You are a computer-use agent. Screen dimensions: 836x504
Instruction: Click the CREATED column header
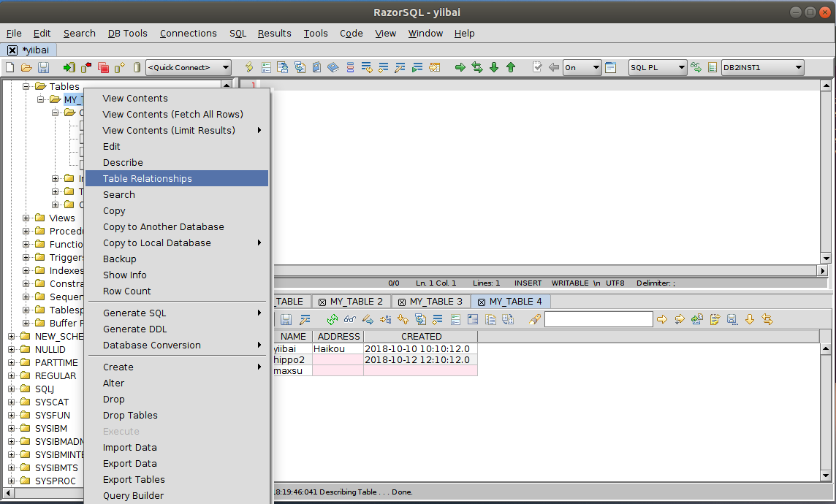pos(421,337)
